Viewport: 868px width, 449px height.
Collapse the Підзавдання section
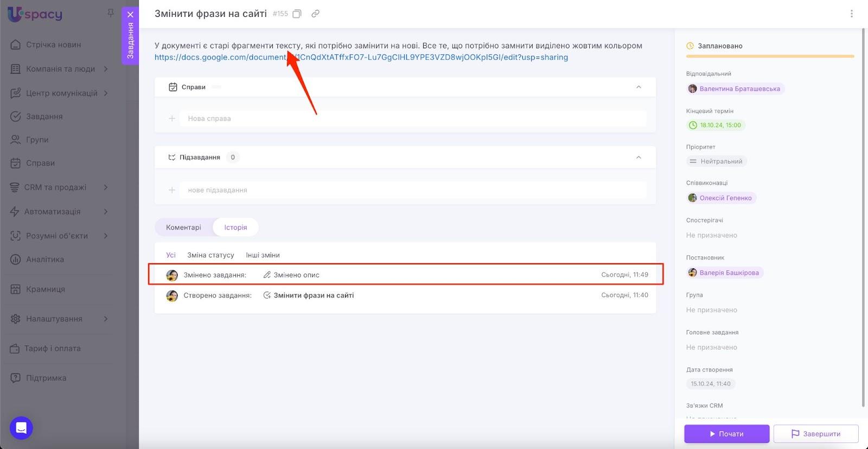[639, 157]
